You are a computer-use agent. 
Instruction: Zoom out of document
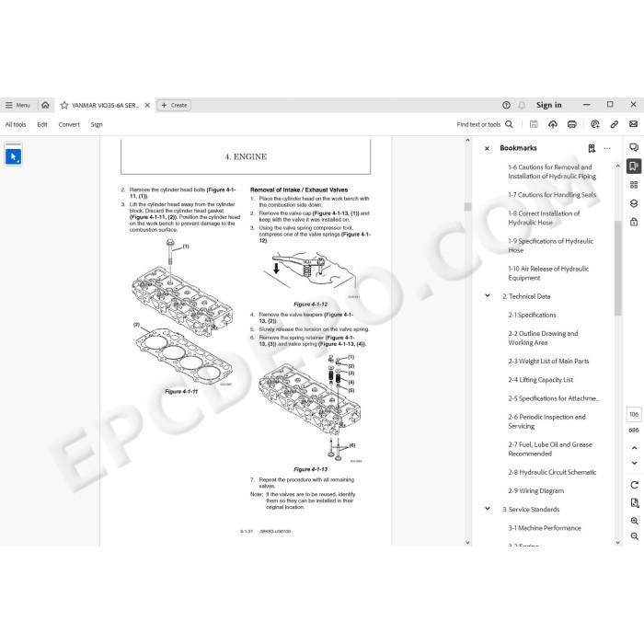click(634, 536)
